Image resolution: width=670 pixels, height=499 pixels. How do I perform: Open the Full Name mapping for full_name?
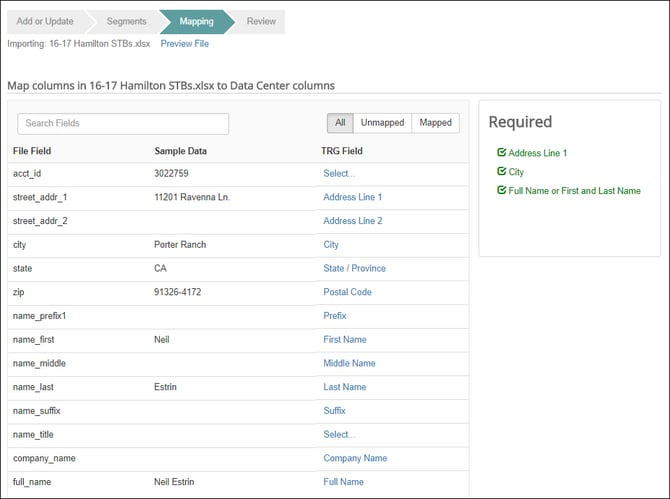[344, 482]
